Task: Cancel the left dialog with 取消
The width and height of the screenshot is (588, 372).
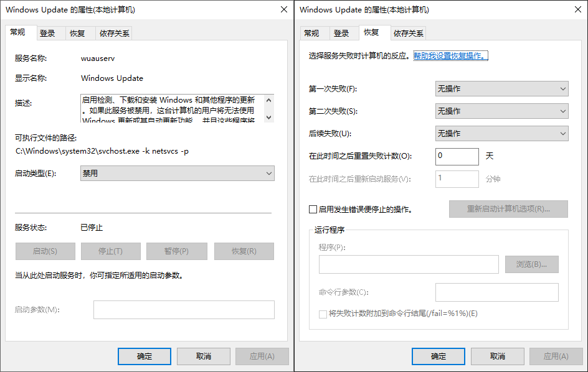Action: point(204,356)
